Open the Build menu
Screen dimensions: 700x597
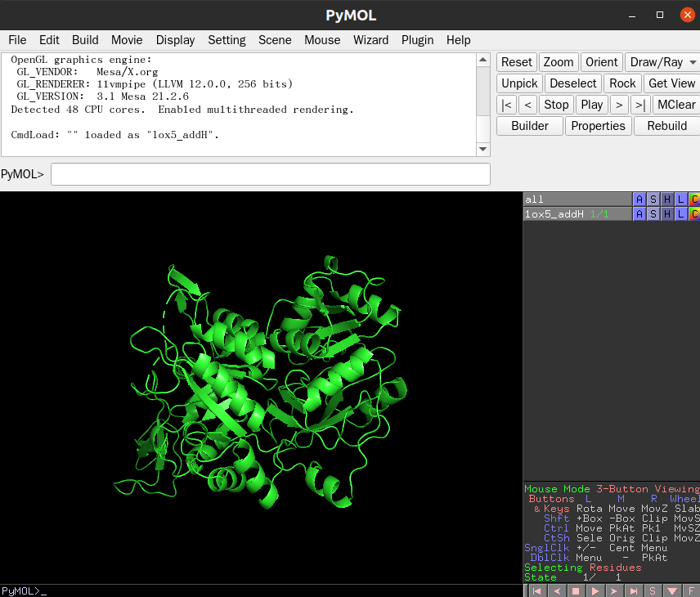coord(85,40)
